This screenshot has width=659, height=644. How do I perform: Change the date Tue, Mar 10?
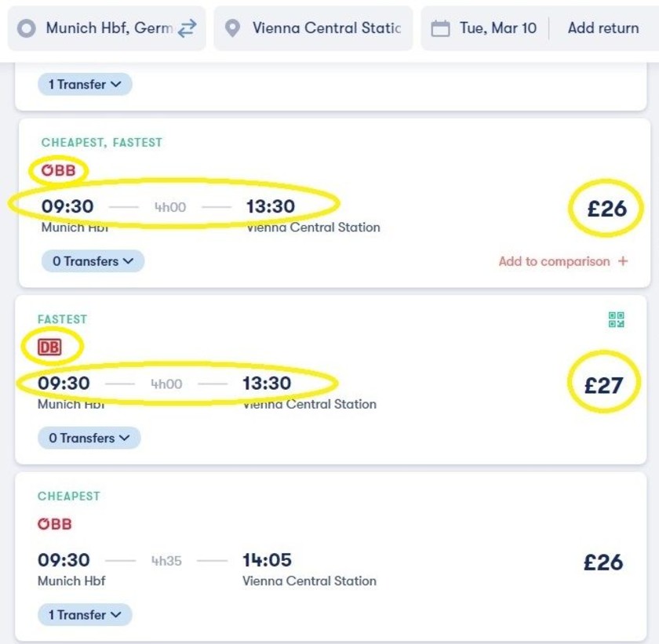tap(497, 28)
